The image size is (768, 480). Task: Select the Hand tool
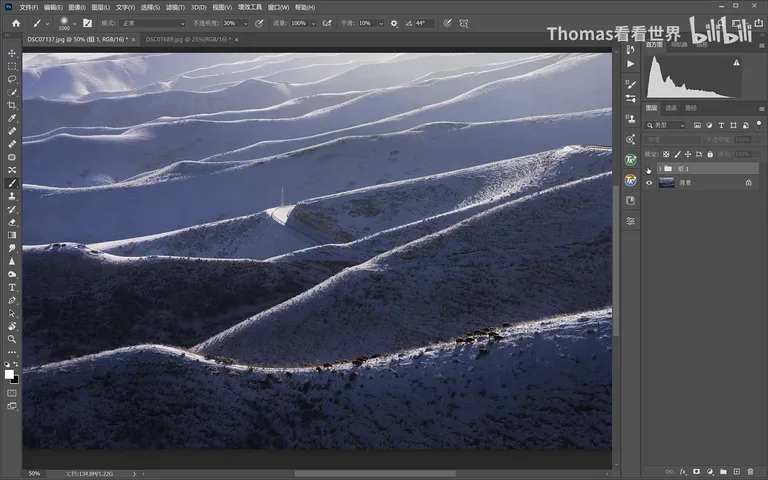pyautogui.click(x=12, y=326)
